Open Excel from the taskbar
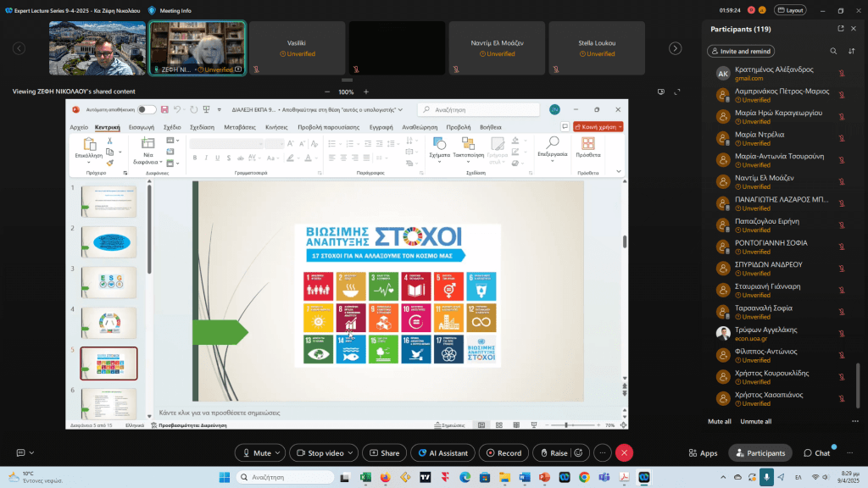 [365, 477]
